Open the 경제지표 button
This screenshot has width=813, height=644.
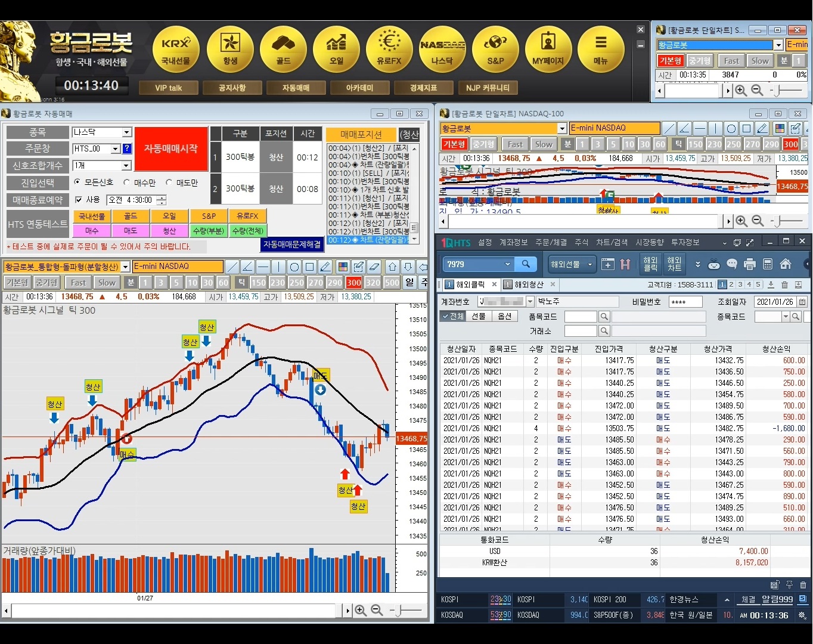pos(423,88)
